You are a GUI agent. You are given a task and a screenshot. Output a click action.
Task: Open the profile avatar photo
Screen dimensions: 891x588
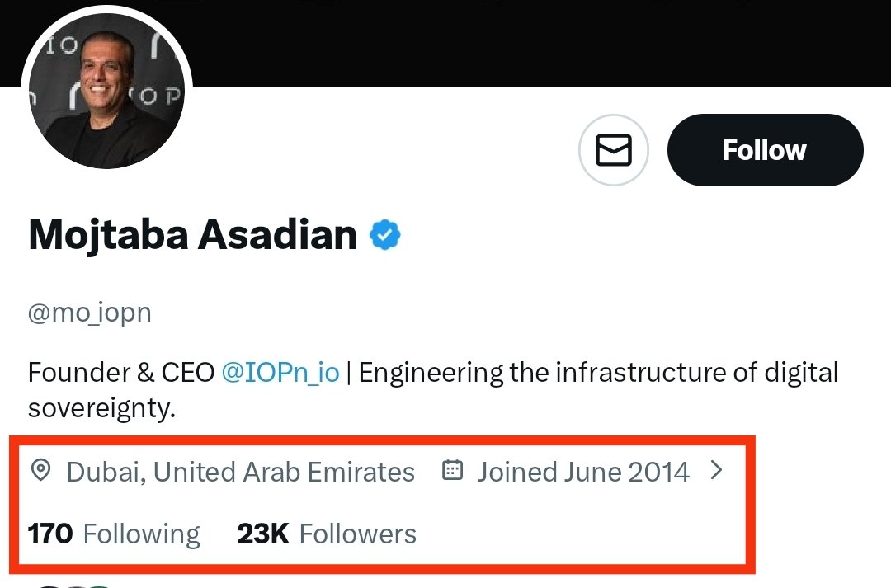106,92
